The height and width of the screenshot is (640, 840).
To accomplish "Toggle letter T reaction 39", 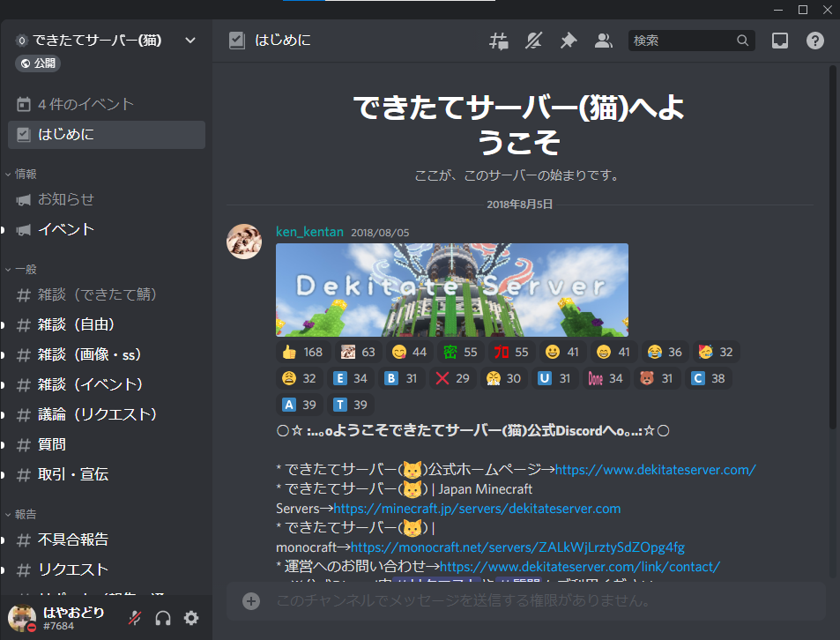I will (x=350, y=405).
